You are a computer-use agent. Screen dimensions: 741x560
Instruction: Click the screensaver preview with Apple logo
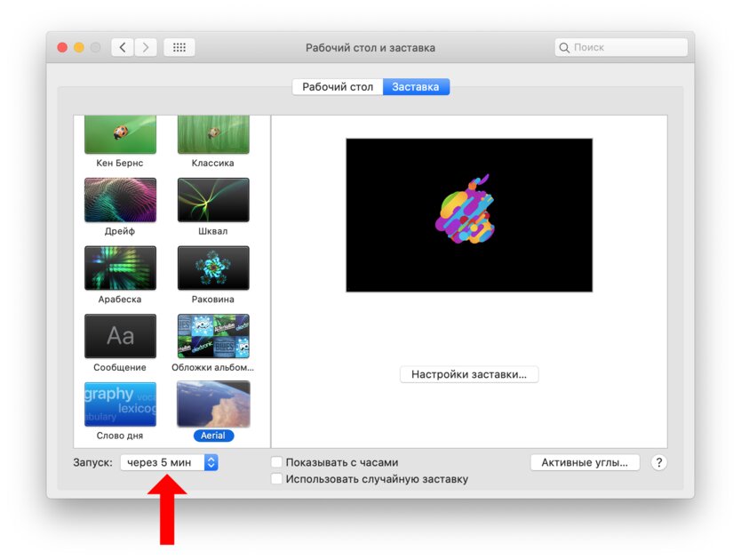click(x=469, y=215)
